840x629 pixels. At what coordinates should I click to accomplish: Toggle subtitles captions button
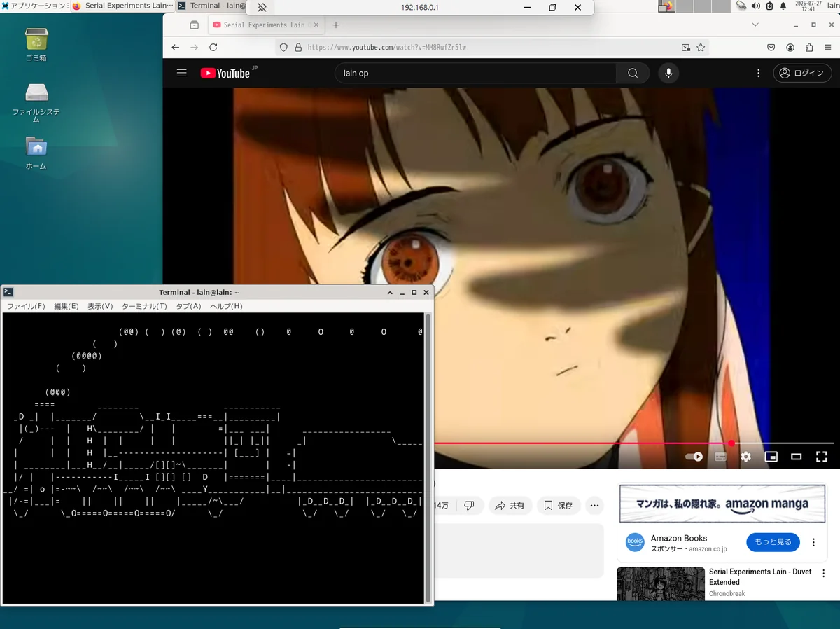[720, 457]
